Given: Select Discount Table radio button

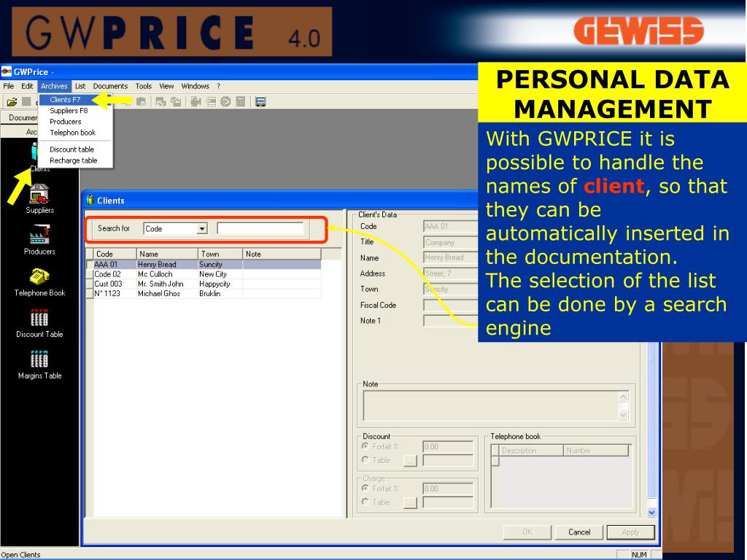Looking at the screenshot, I should 365,460.
